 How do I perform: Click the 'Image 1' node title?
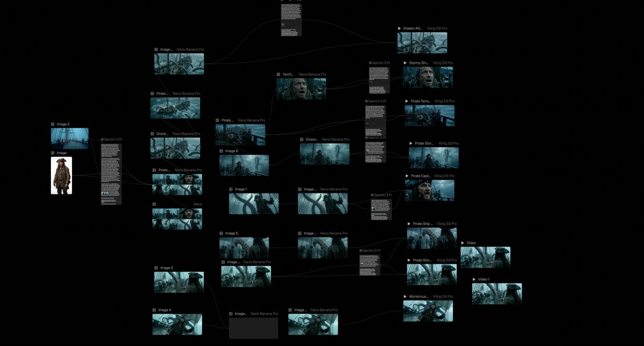[241, 189]
